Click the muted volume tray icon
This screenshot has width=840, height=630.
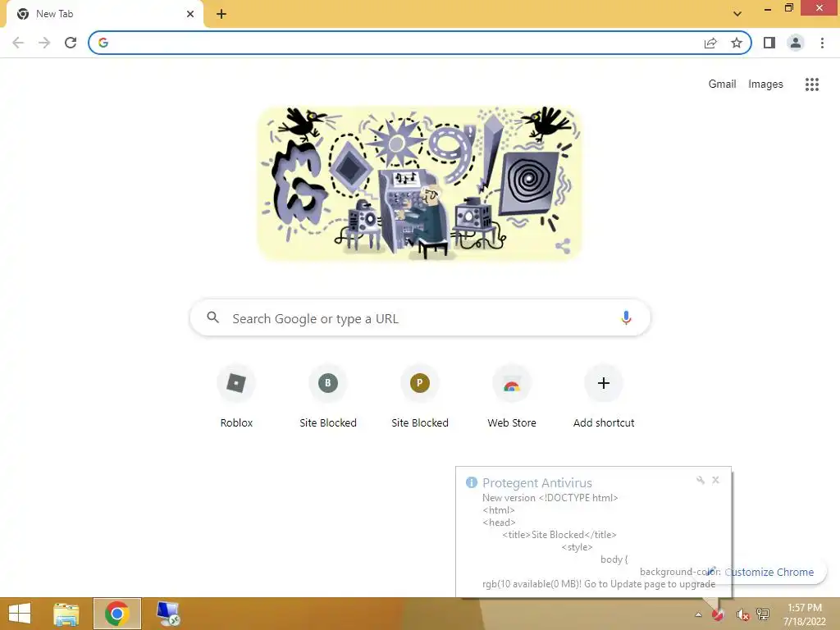click(x=742, y=614)
